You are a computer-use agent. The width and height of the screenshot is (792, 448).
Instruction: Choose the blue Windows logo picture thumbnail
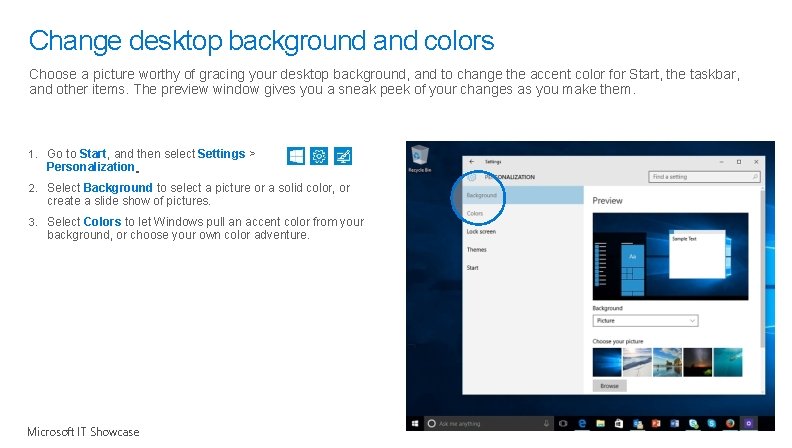pyautogui.click(x=607, y=362)
